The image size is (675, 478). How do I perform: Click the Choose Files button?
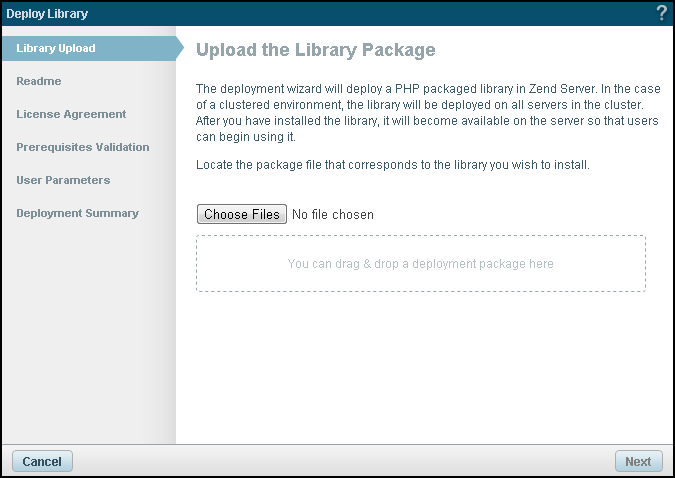(243, 214)
